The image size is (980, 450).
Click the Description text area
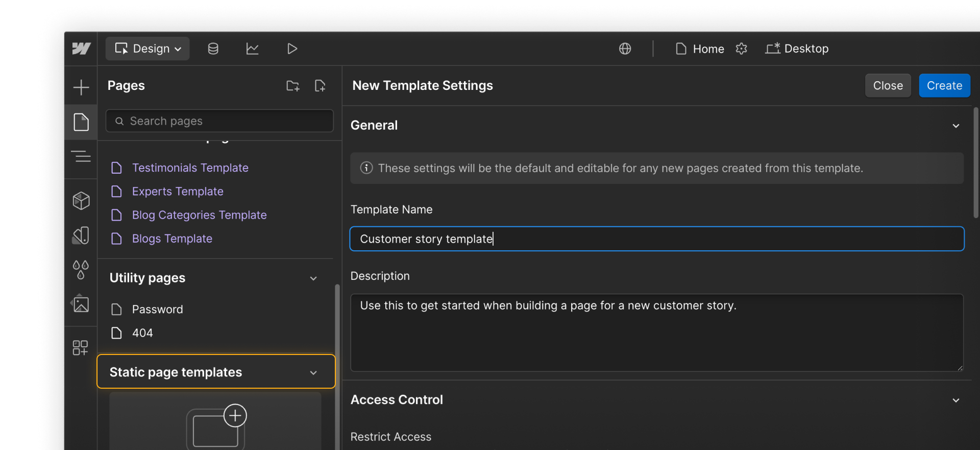pos(657,333)
